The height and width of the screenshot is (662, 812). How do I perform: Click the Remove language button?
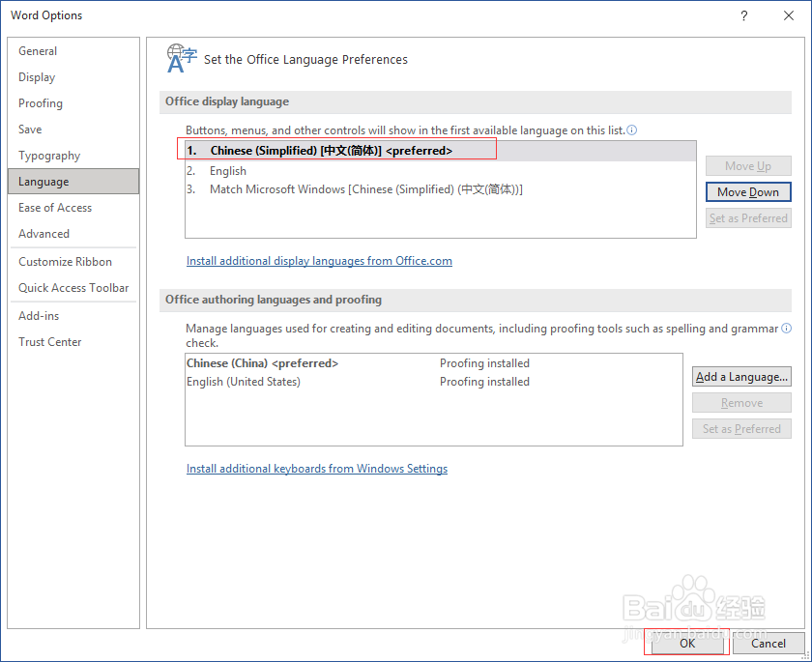click(741, 403)
